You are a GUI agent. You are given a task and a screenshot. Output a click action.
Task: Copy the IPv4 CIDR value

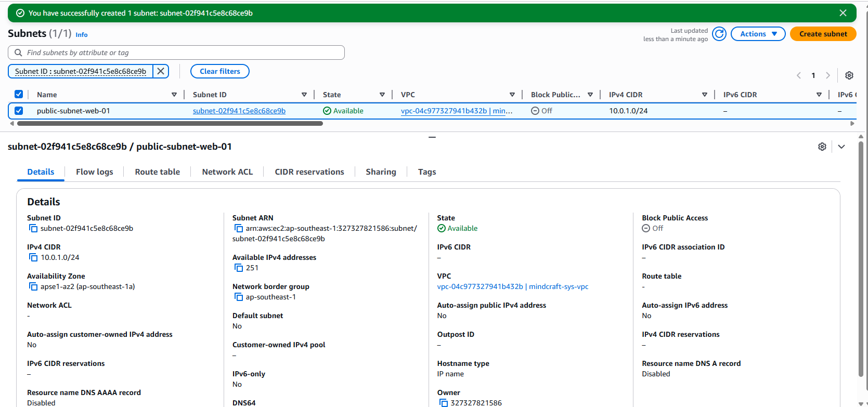pyautogui.click(x=33, y=258)
